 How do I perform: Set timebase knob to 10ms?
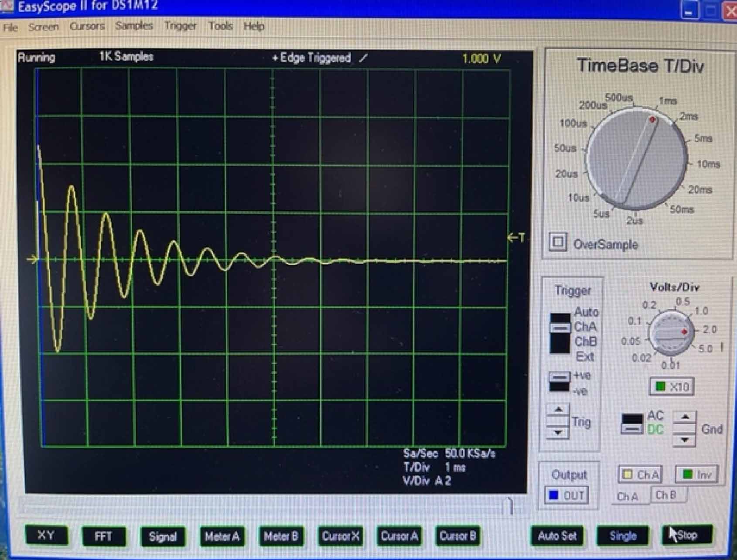708,164
